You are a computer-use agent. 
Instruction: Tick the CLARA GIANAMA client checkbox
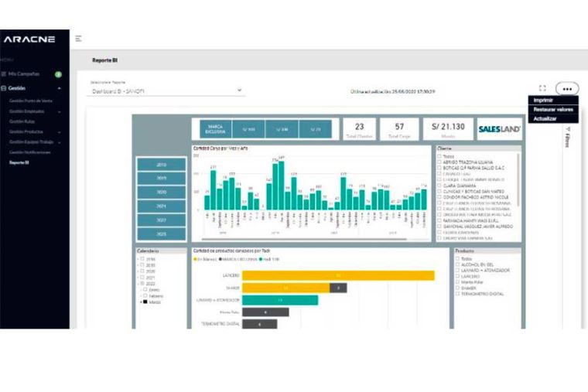pos(439,185)
